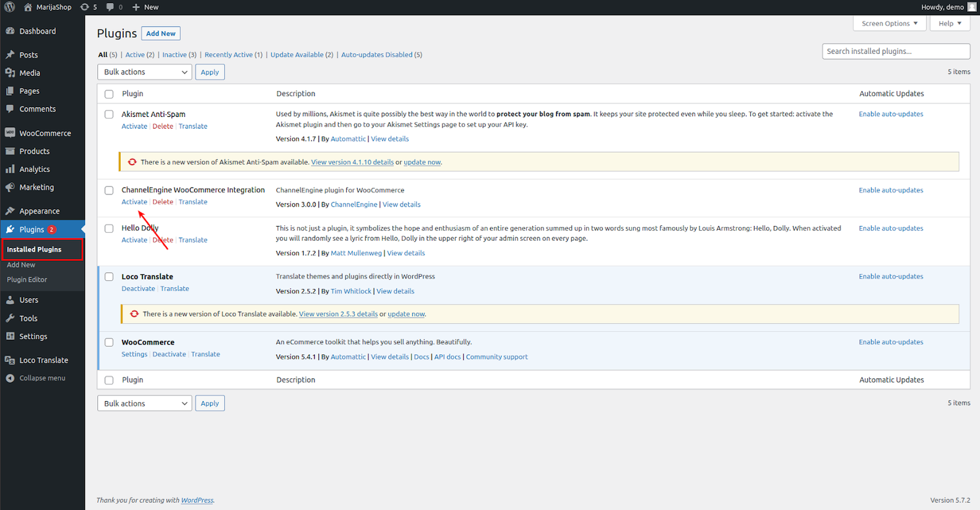The image size is (980, 510).
Task: Open the Settings sidebar icon
Action: [10, 336]
